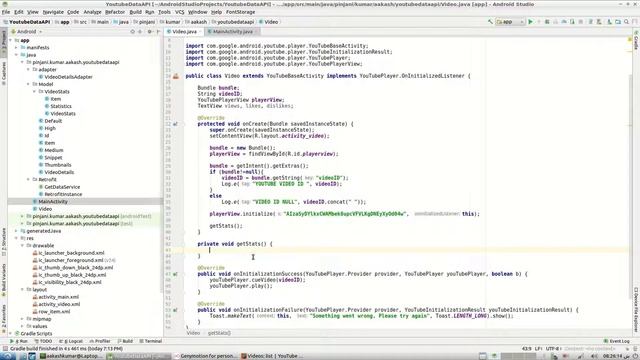
Task: Open the Logcat tool window
Action: coord(71,341)
